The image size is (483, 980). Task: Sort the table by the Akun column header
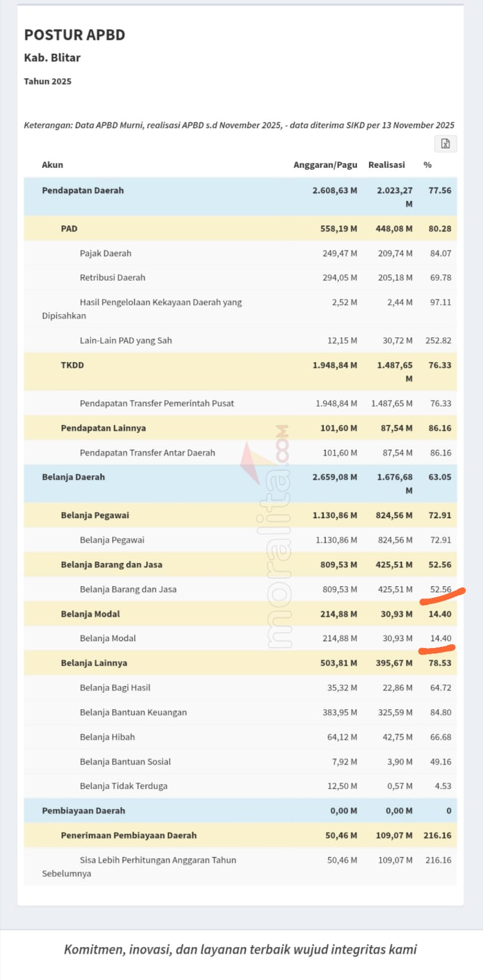tap(51, 165)
